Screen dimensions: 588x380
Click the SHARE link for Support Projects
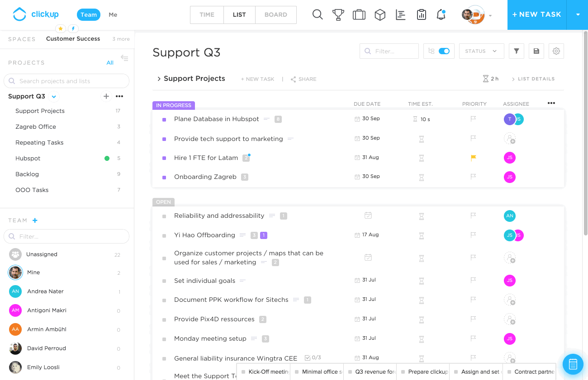coord(303,79)
